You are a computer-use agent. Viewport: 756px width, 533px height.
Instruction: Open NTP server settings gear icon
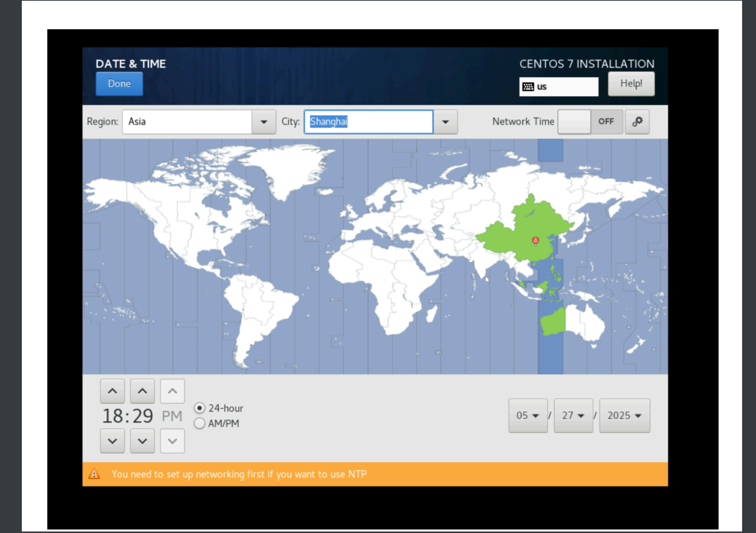click(637, 122)
